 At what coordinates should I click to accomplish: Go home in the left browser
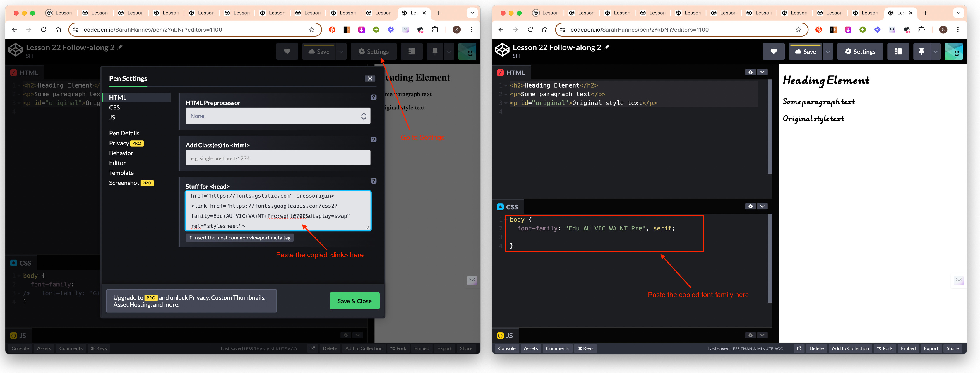tap(58, 30)
